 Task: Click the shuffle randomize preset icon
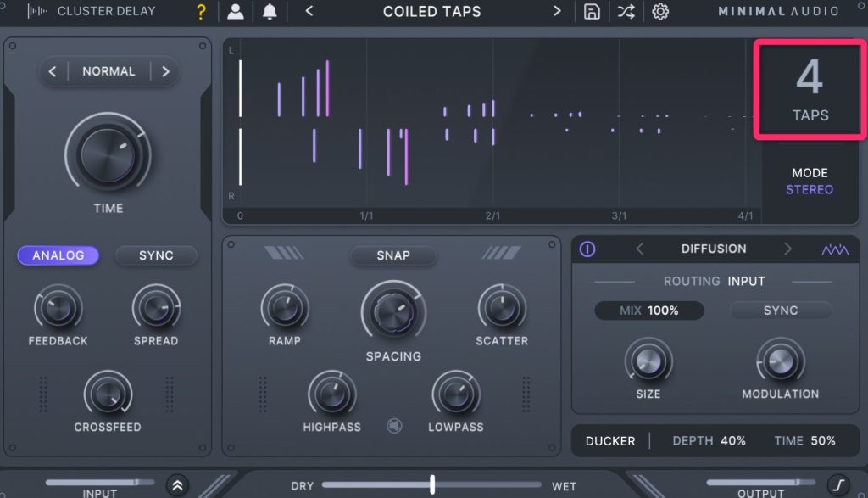(x=626, y=12)
